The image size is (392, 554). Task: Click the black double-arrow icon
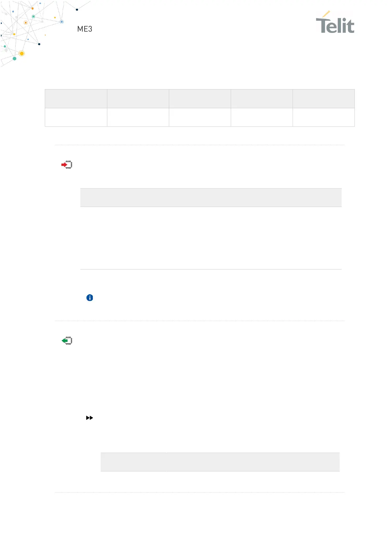coord(90,418)
